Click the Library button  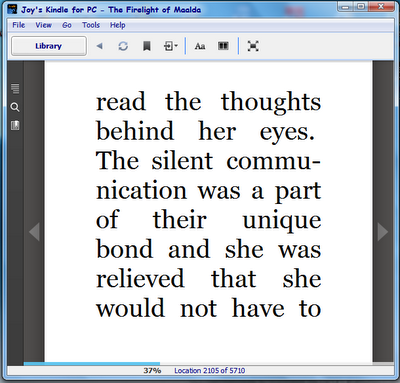click(x=49, y=46)
